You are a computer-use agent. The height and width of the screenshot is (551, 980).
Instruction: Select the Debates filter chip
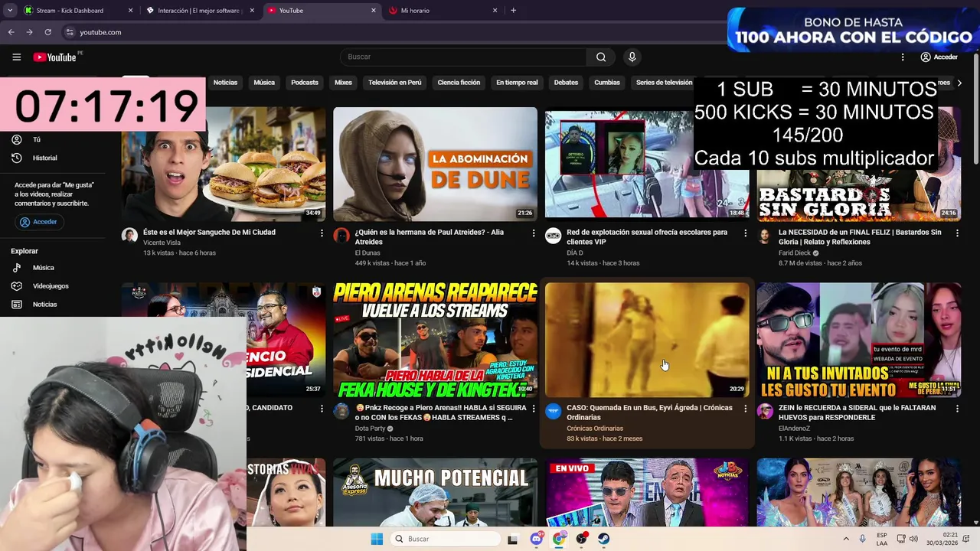[x=566, y=83]
